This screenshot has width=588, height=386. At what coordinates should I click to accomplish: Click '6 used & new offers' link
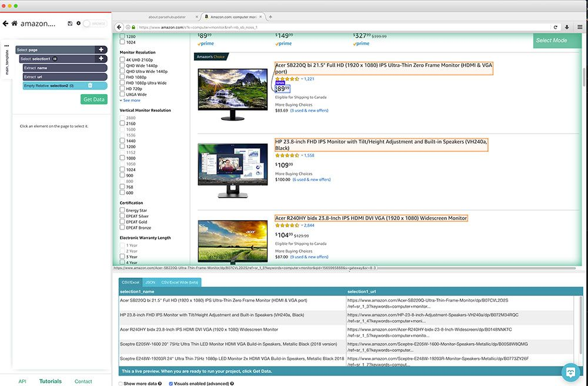(x=312, y=179)
